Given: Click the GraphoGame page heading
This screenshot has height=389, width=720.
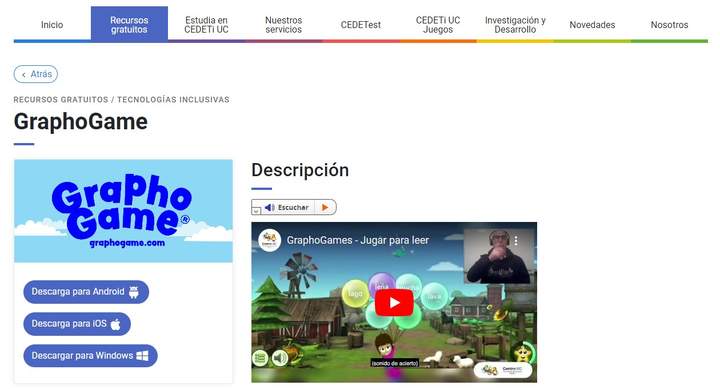Looking at the screenshot, I should pos(81,122).
